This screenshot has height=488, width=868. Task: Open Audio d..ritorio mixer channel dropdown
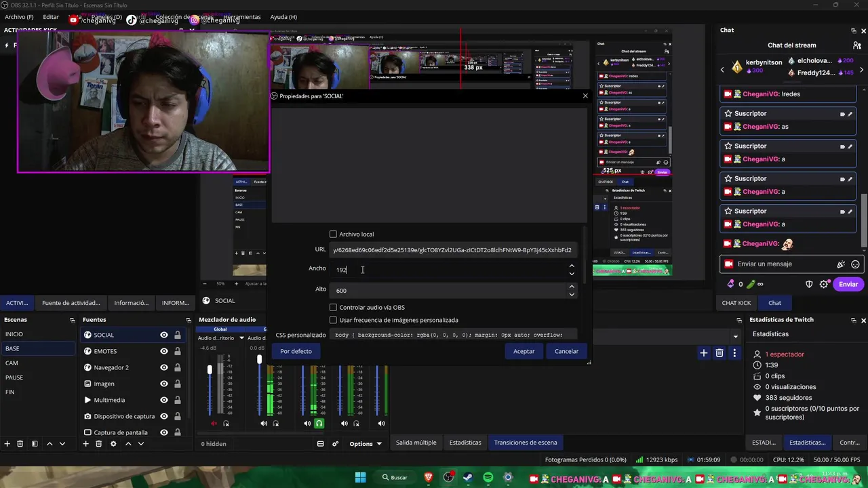tap(241, 338)
